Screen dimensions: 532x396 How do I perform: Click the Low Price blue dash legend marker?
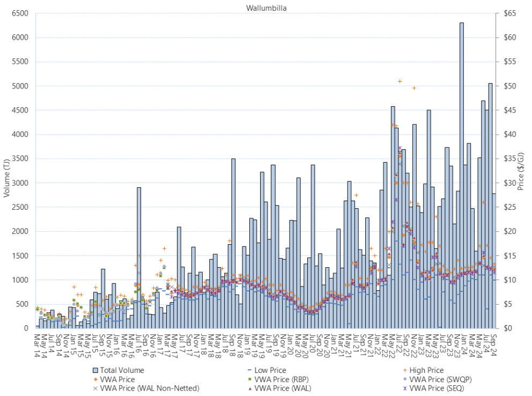click(x=250, y=370)
